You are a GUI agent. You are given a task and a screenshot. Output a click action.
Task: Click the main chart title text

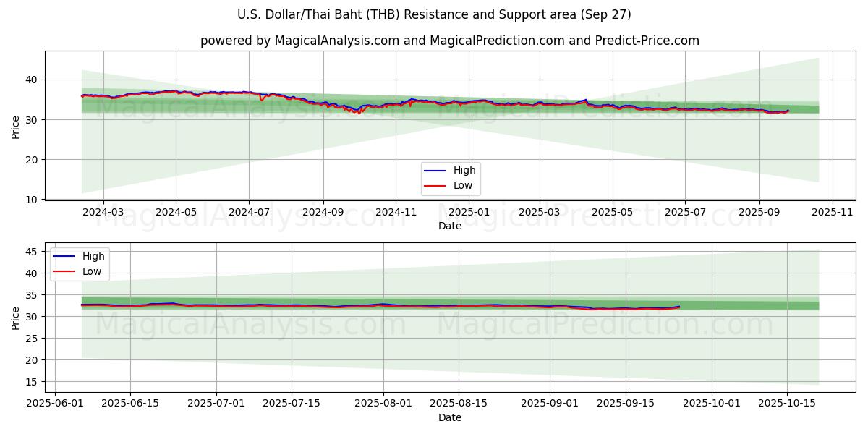point(434,14)
